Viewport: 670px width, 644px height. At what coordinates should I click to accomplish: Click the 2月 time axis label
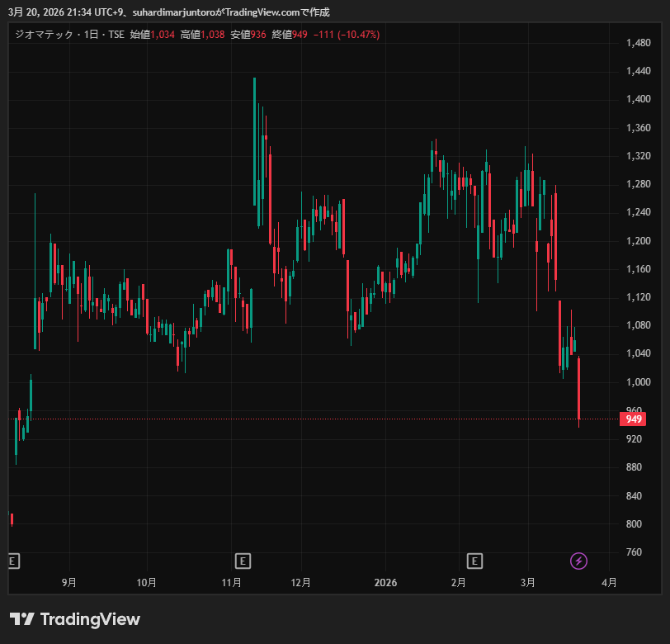tap(459, 583)
